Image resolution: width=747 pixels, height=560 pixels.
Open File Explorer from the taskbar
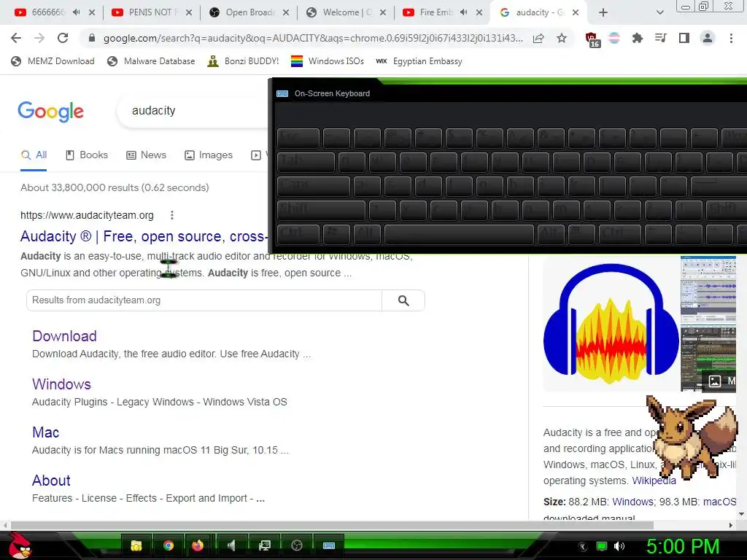136,545
